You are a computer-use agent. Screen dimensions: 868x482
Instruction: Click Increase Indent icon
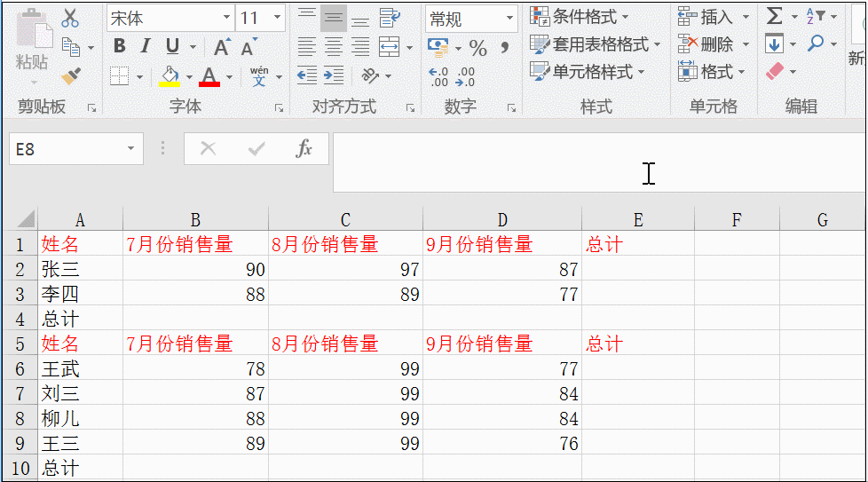tap(333, 75)
